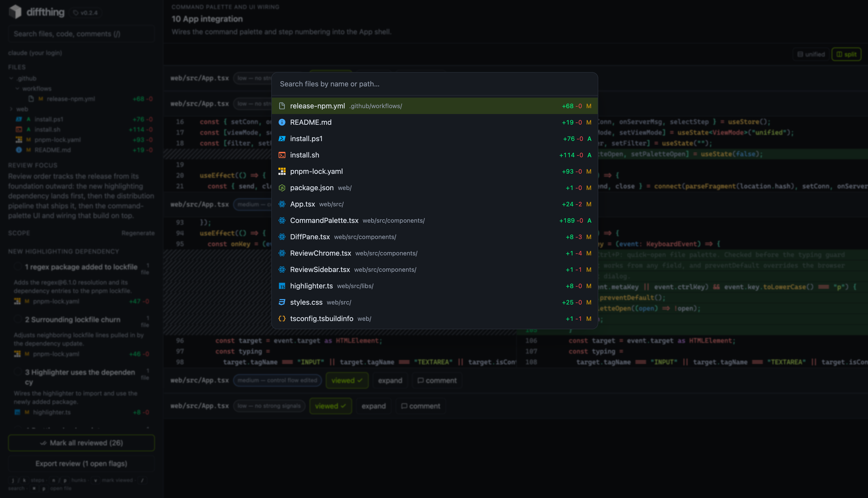The image size is (868, 498).
Task: Click the ReviewChrome.tsx React icon
Action: point(281,253)
